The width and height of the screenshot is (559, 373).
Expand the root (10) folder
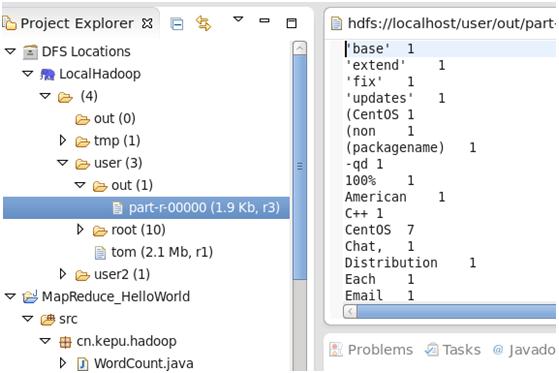(x=80, y=230)
